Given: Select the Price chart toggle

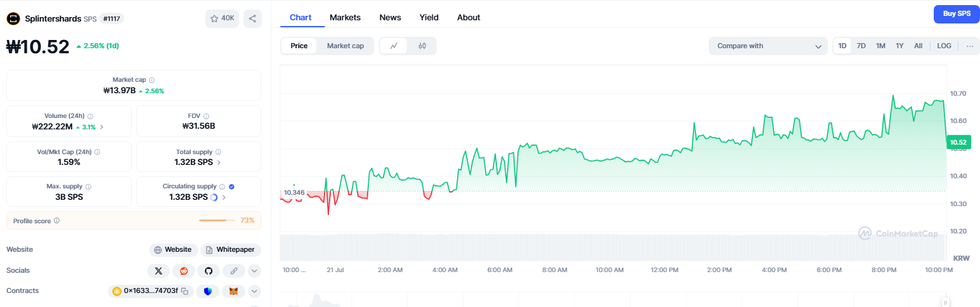Looking at the screenshot, I should click(299, 46).
